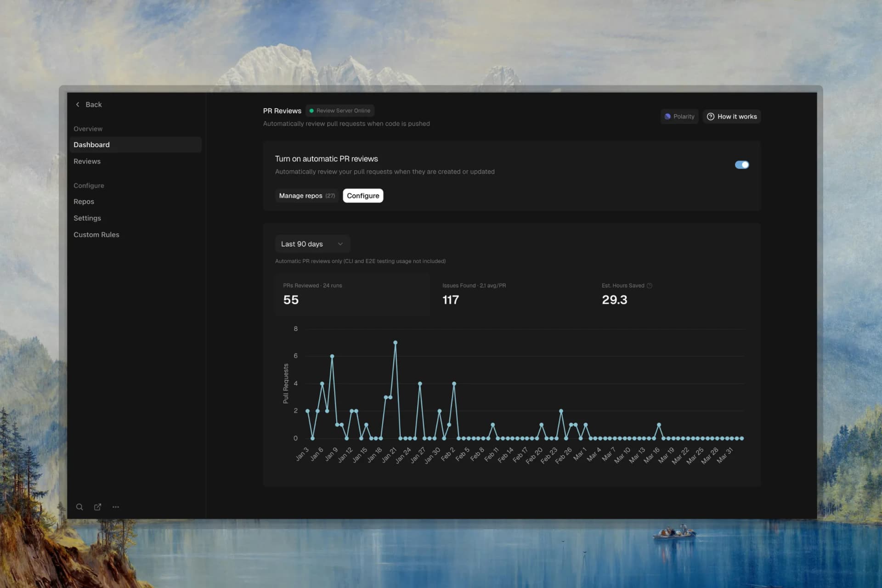Screen dimensions: 882x588
Task: Click the Est. Hours Saved info tooltip icon
Action: [x=650, y=285]
